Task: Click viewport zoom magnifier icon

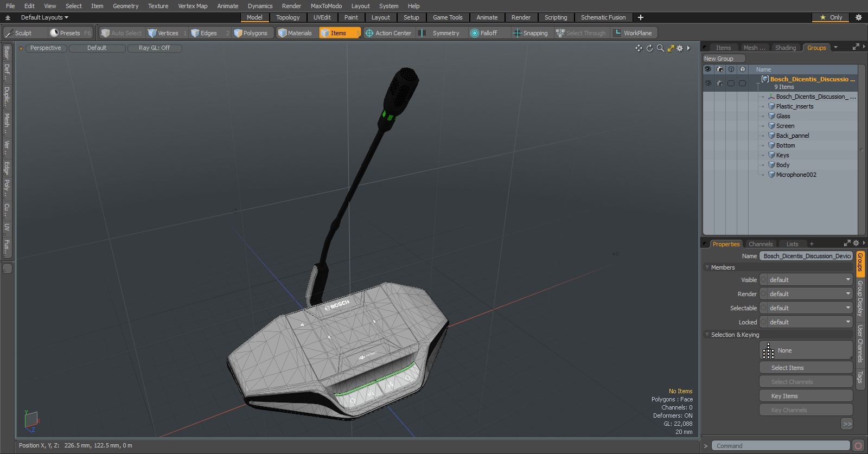Action: (660, 48)
